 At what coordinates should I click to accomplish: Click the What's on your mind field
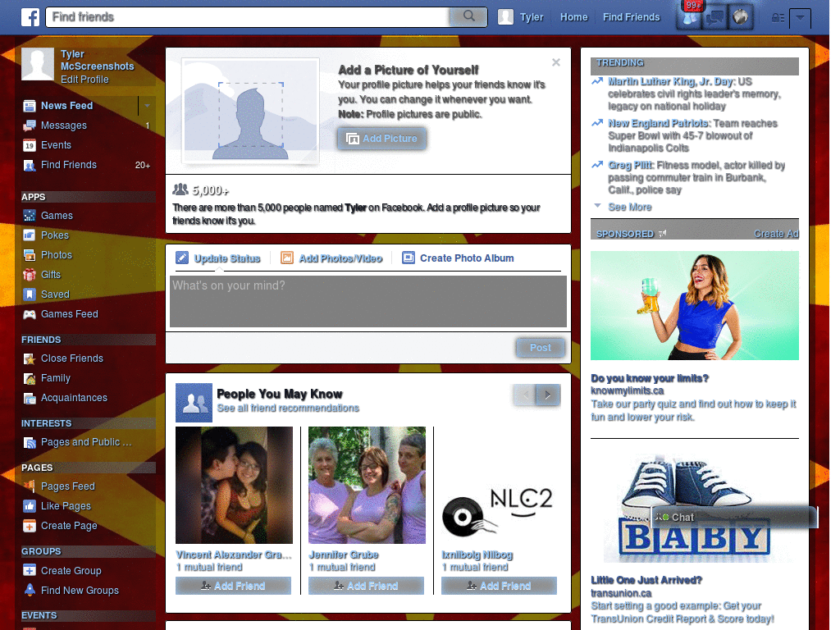click(368, 302)
